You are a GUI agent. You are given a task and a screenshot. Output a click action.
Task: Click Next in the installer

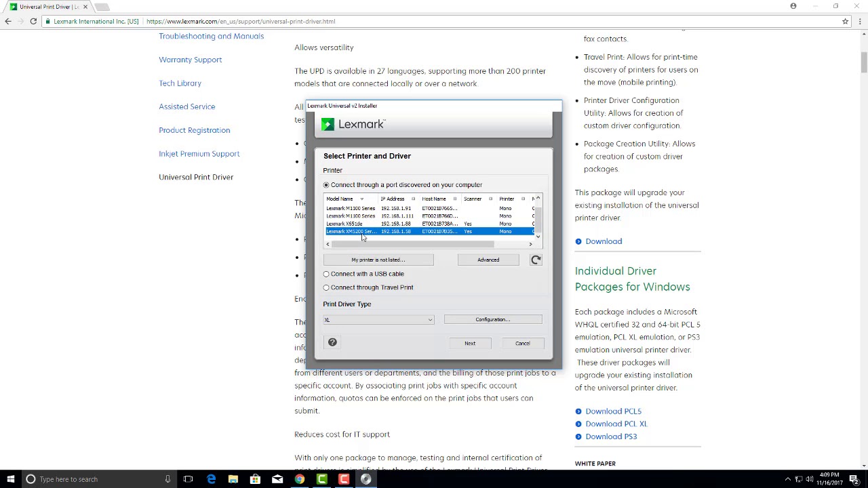pos(470,343)
